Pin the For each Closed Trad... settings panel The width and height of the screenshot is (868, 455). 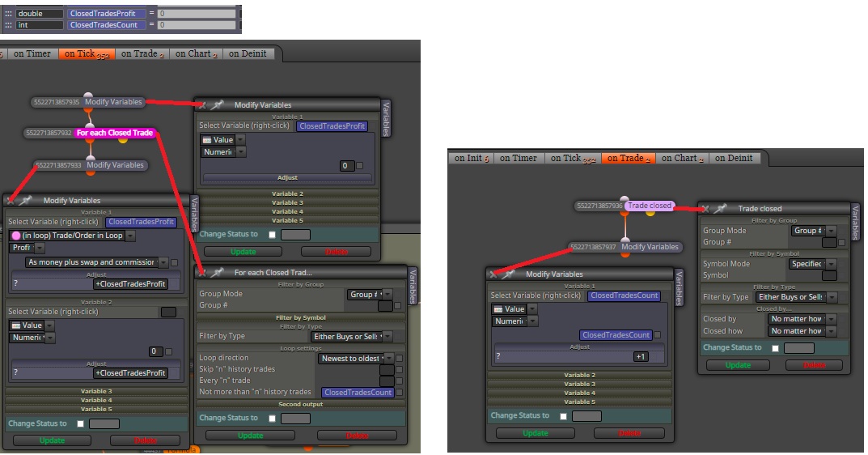218,271
